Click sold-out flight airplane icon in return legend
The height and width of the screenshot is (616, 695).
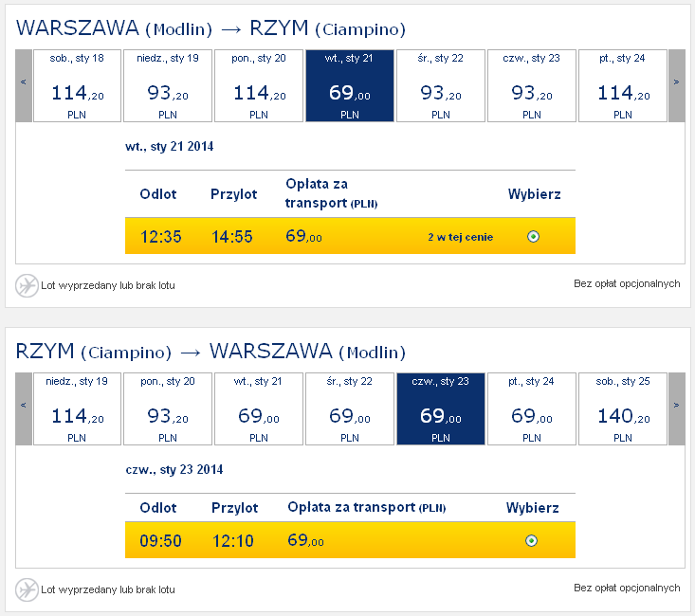(x=27, y=589)
